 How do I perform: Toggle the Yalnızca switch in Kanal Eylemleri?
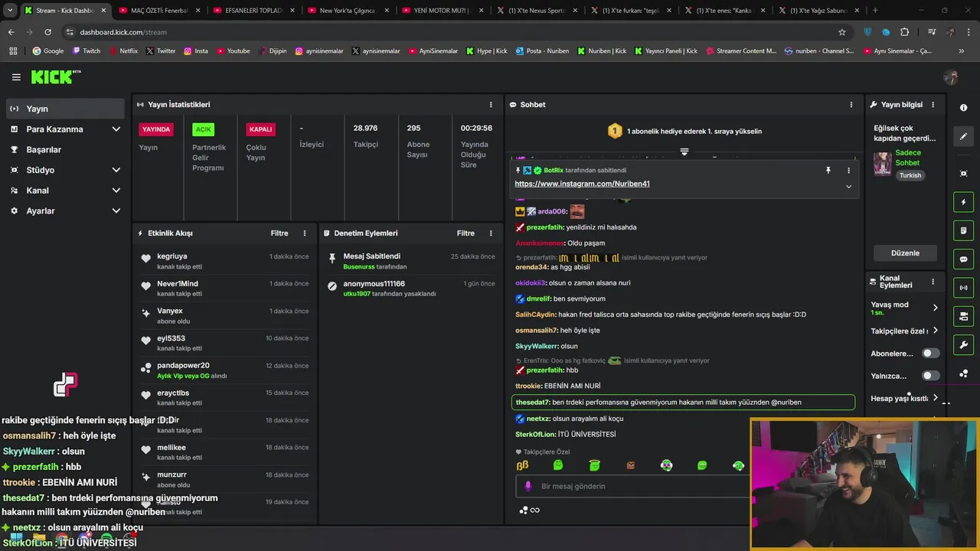(930, 376)
